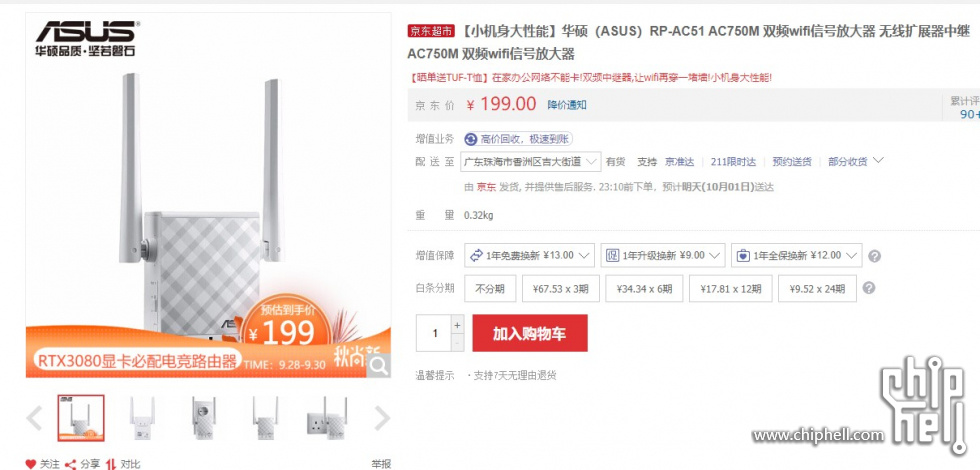Expand the 部分收货 chevron

coord(878,161)
